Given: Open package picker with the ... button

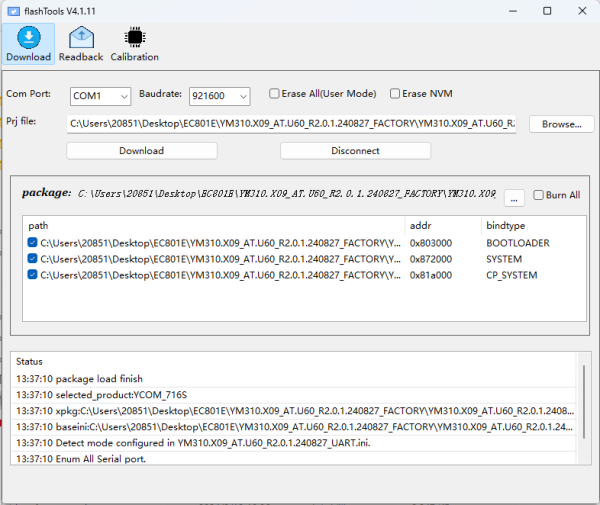Looking at the screenshot, I should [514, 199].
